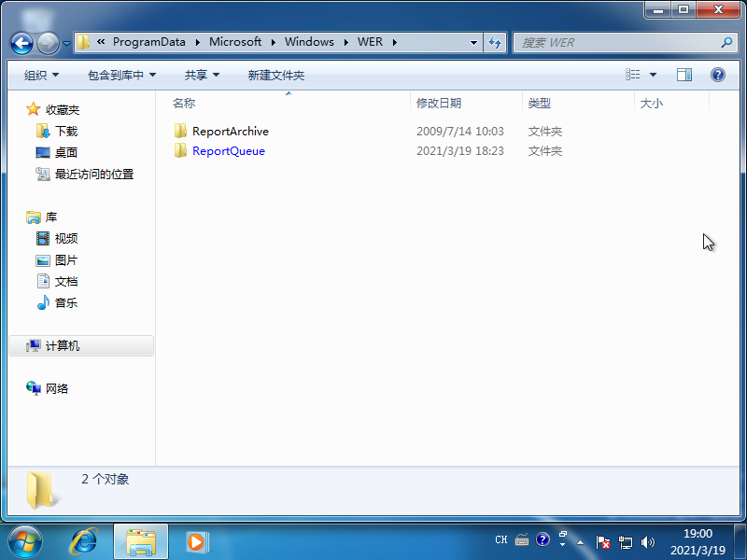Show the preview pane icon
The height and width of the screenshot is (560, 747).
pos(684,75)
